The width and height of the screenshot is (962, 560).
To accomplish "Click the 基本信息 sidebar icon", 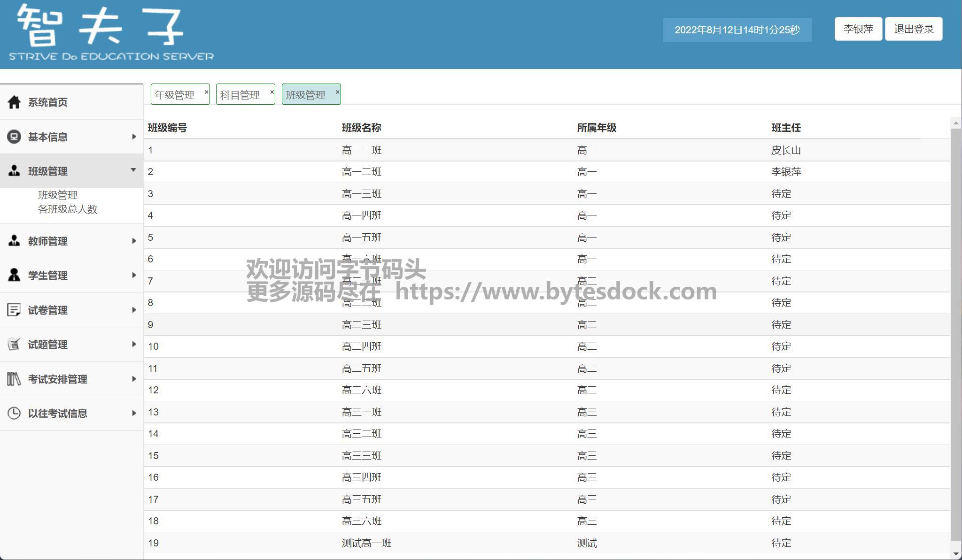I will 14,137.
